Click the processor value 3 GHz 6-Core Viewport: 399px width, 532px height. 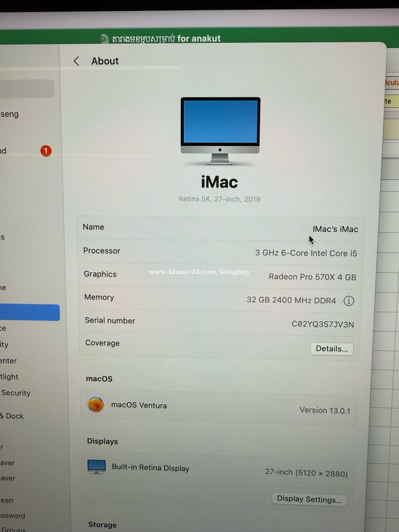click(x=306, y=253)
